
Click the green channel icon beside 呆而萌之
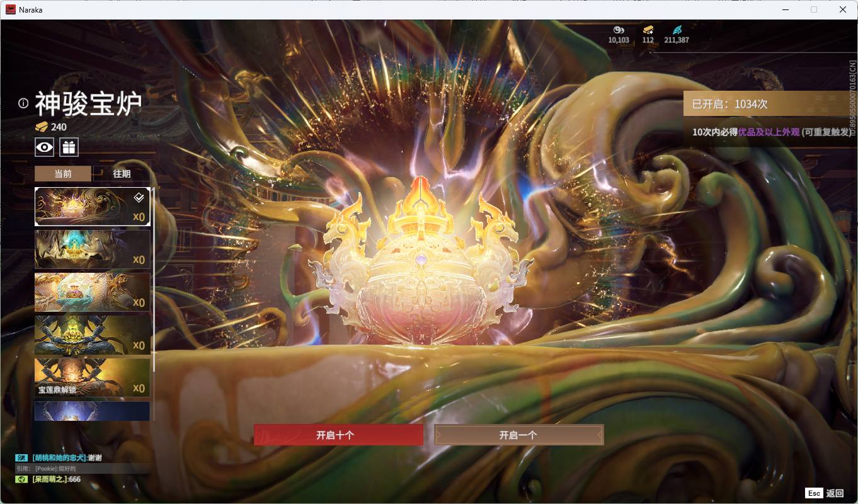[21, 479]
